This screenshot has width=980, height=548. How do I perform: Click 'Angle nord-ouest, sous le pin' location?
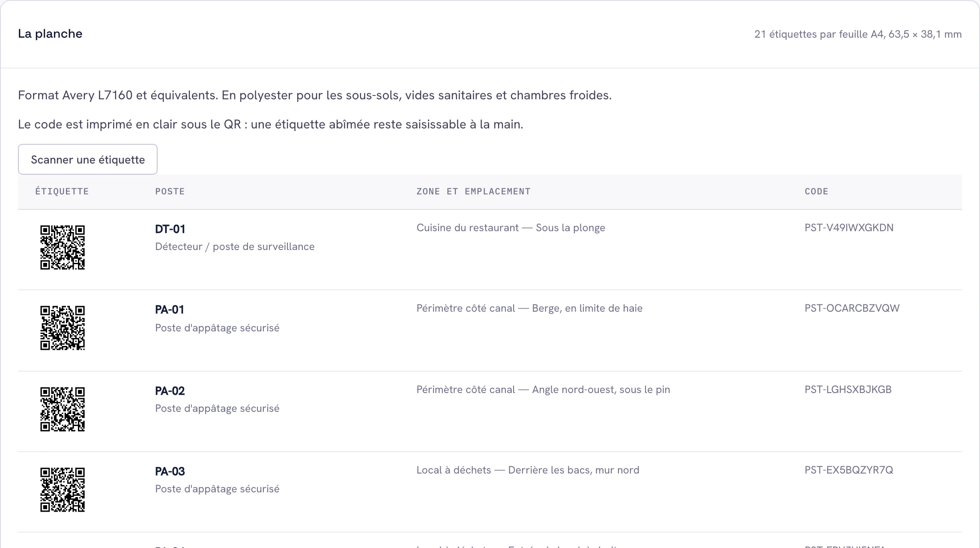tap(601, 390)
